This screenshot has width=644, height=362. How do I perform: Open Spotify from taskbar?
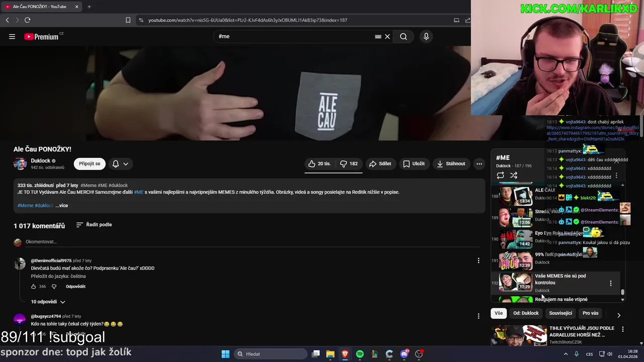(360, 354)
